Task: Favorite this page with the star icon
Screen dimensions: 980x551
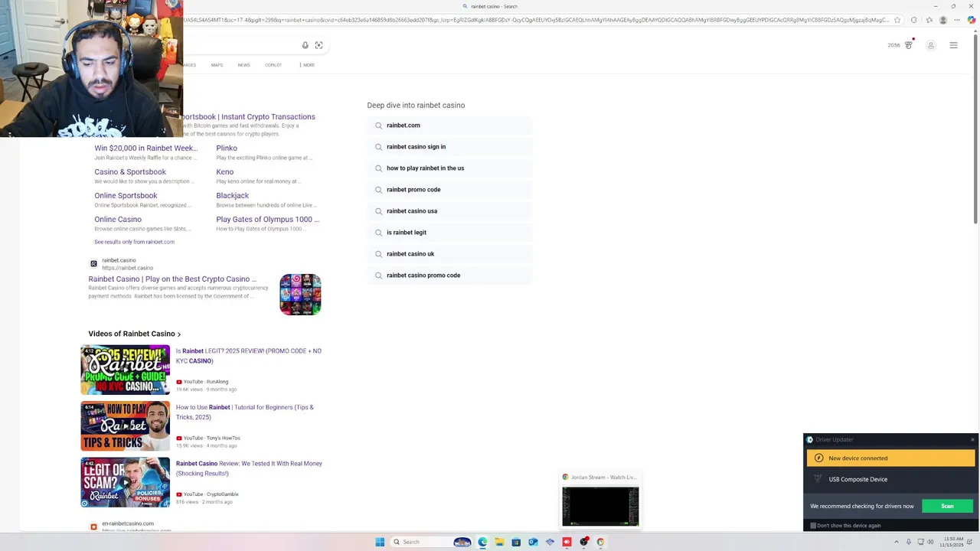Action: (897, 20)
